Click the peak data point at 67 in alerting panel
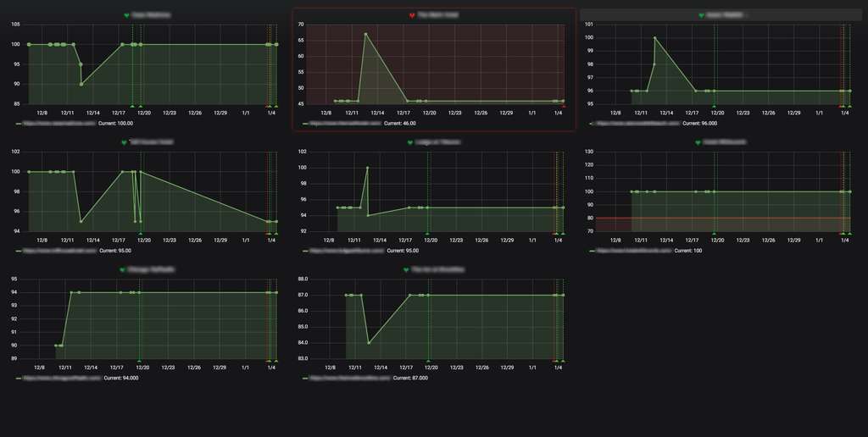 coord(365,34)
